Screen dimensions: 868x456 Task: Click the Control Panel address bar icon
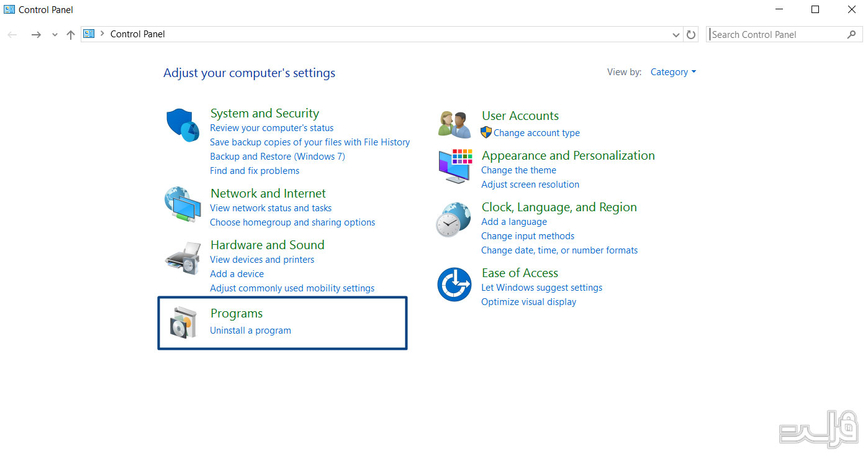tap(89, 34)
